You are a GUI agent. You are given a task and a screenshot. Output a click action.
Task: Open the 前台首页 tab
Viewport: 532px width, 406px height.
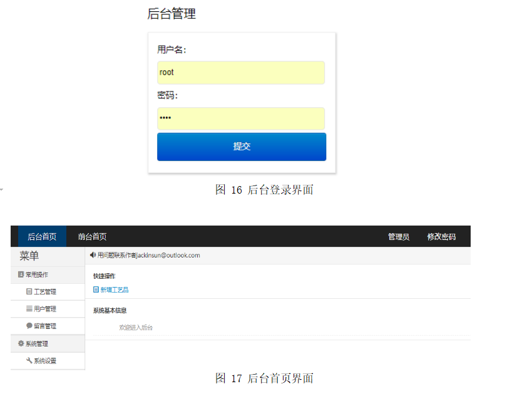93,236
